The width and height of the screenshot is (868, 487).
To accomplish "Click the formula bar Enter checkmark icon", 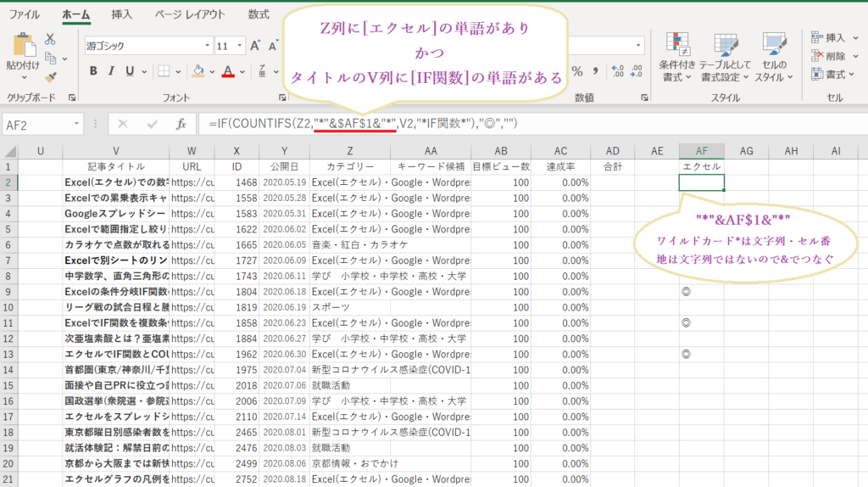I will (152, 124).
